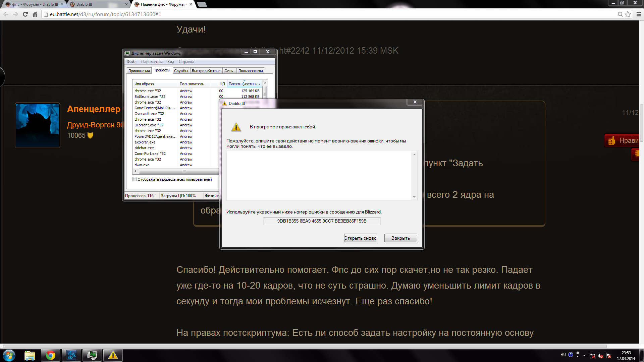Switch to Приложения tab
Viewport: 644px width, 362px height.
point(139,71)
